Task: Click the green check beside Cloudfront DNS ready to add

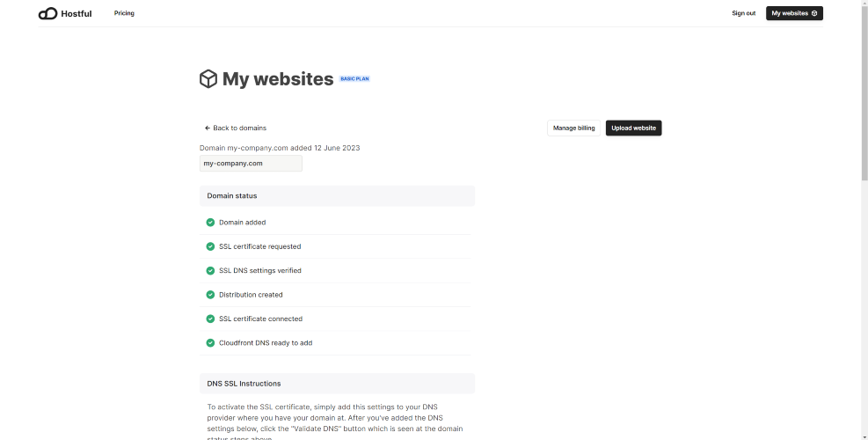Action: [x=210, y=343]
